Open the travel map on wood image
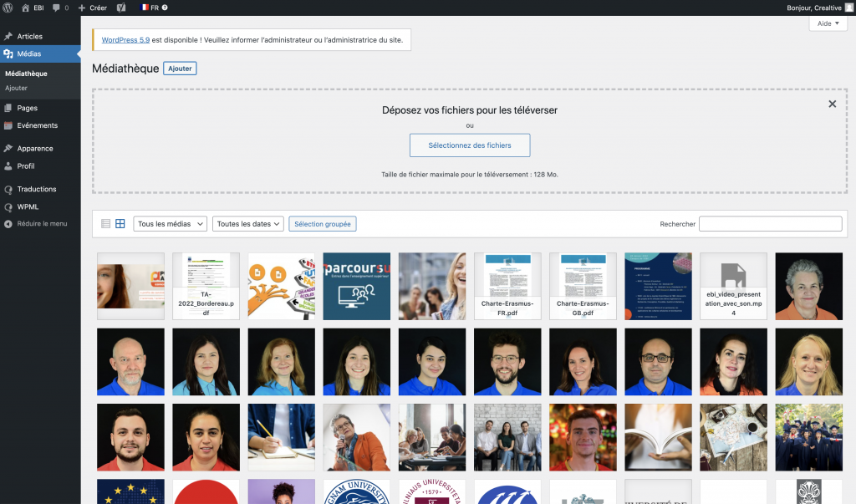This screenshot has height=504, width=856. [x=733, y=437]
